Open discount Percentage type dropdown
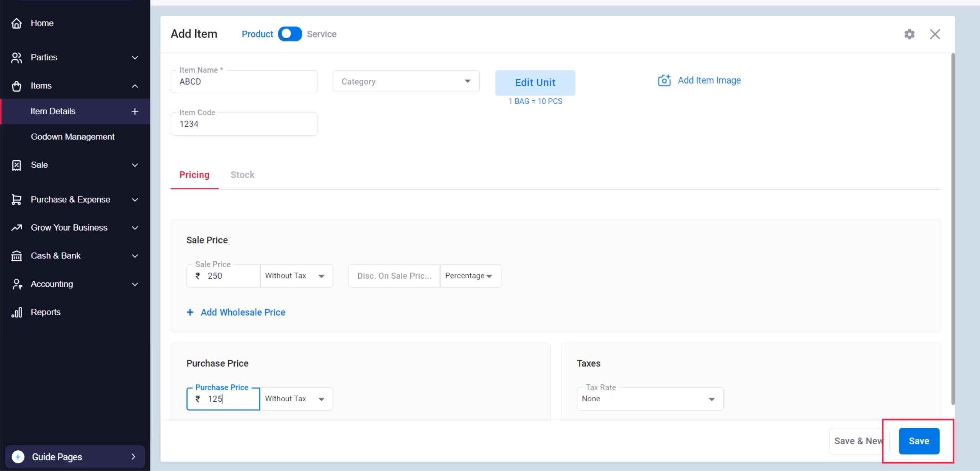Screen dimensions: 980x471 pos(469,276)
